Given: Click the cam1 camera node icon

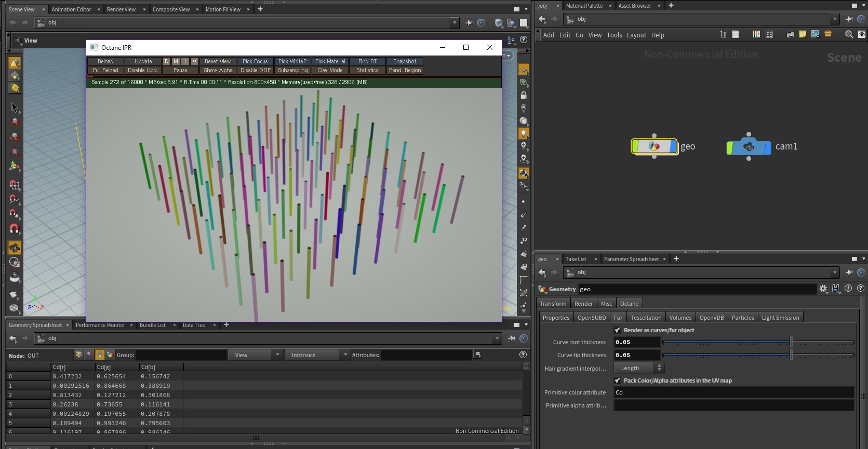Looking at the screenshot, I should [x=749, y=147].
